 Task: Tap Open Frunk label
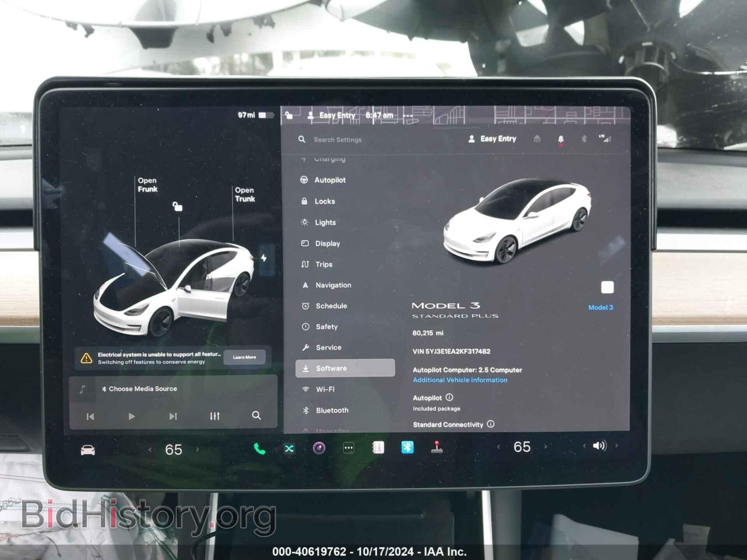[147, 185]
